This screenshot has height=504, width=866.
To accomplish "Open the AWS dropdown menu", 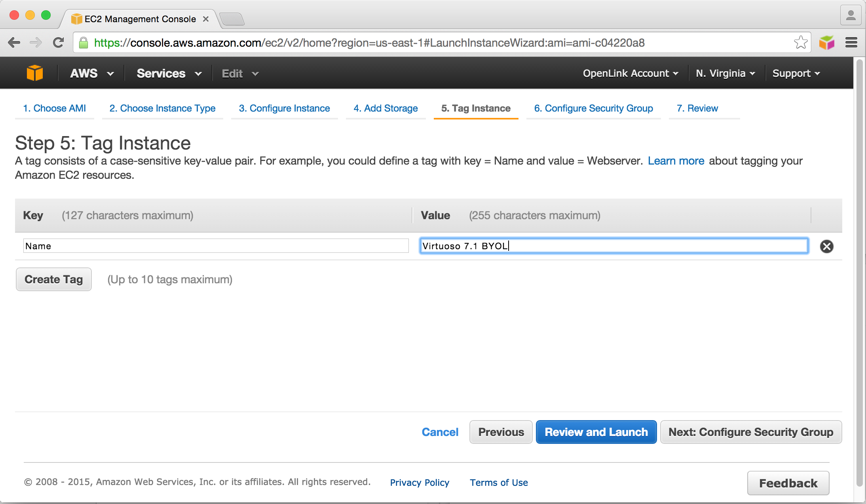I will (x=92, y=74).
